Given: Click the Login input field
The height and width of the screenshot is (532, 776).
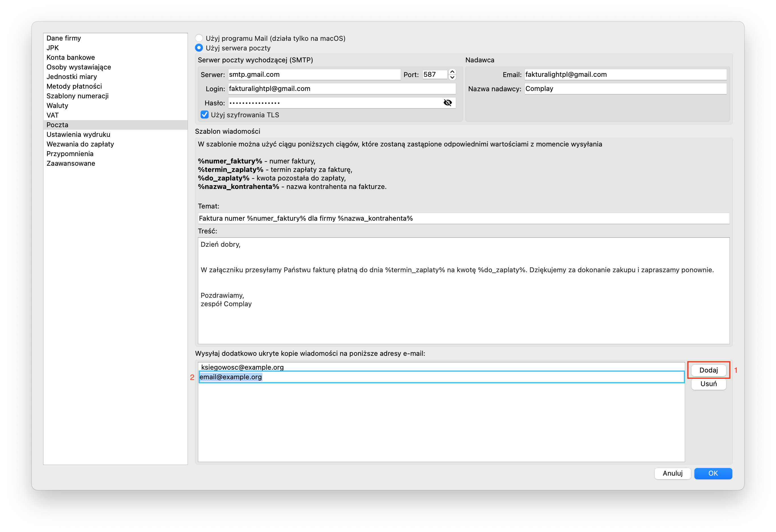Looking at the screenshot, I should [342, 89].
